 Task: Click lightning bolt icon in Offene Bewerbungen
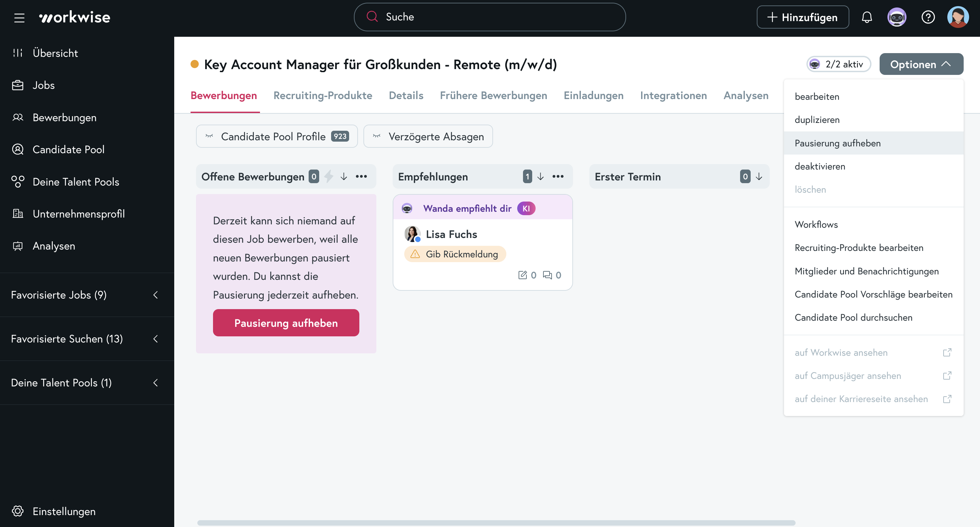coord(329,177)
